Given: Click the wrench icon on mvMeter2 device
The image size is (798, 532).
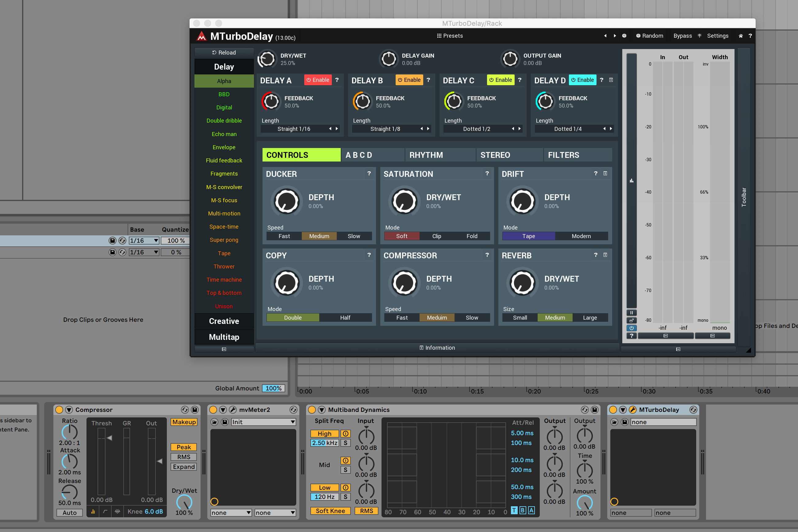Looking at the screenshot, I should pyautogui.click(x=233, y=410).
